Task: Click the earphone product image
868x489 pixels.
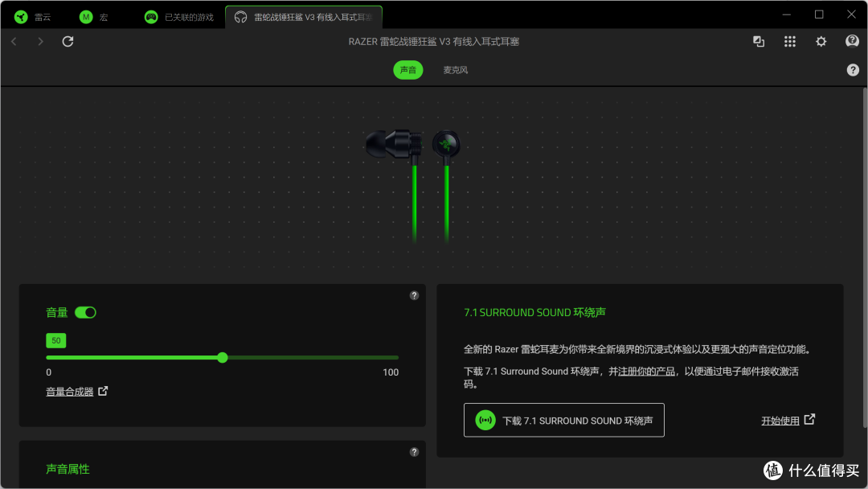Action: 414,186
